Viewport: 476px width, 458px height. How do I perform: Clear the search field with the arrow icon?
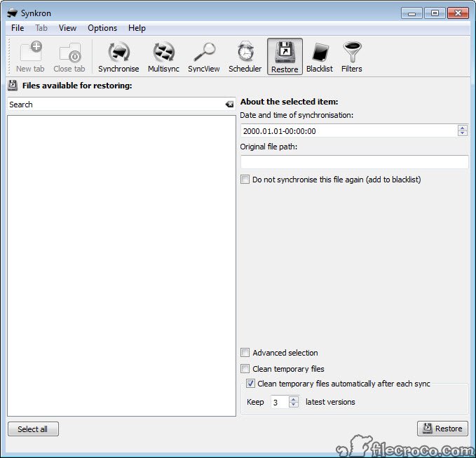coord(229,105)
